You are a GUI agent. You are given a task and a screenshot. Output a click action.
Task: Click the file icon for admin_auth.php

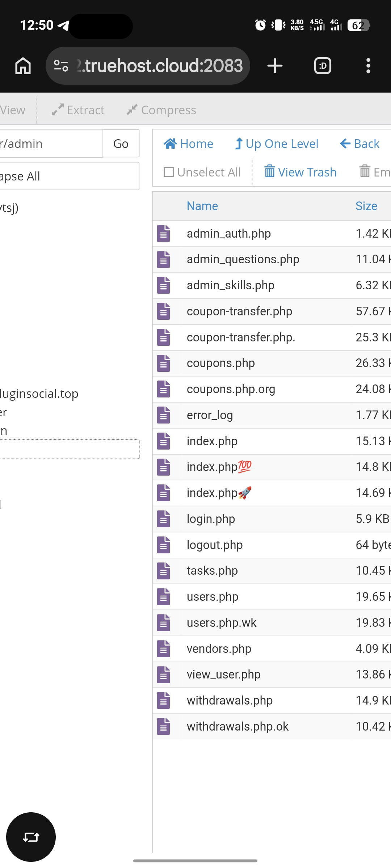[164, 234]
